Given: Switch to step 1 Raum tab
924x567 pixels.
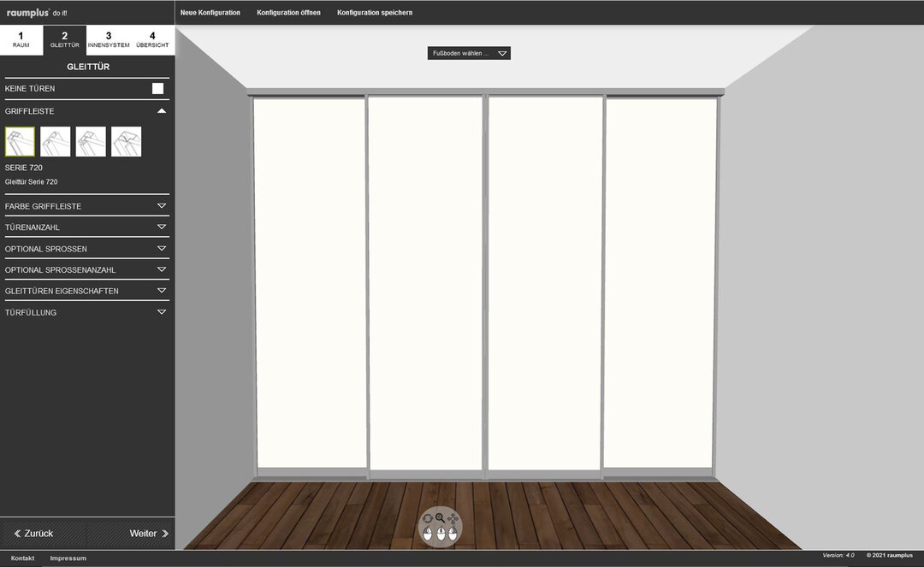Looking at the screenshot, I should [21, 40].
